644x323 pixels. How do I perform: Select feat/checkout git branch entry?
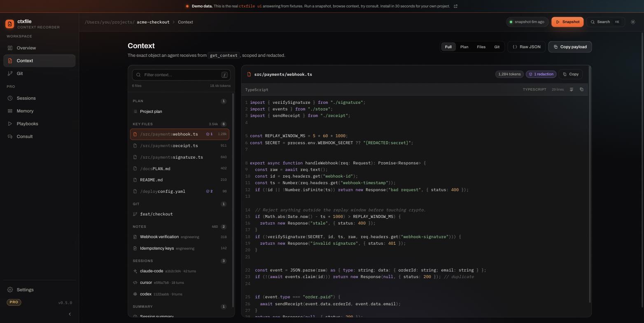[x=180, y=214]
